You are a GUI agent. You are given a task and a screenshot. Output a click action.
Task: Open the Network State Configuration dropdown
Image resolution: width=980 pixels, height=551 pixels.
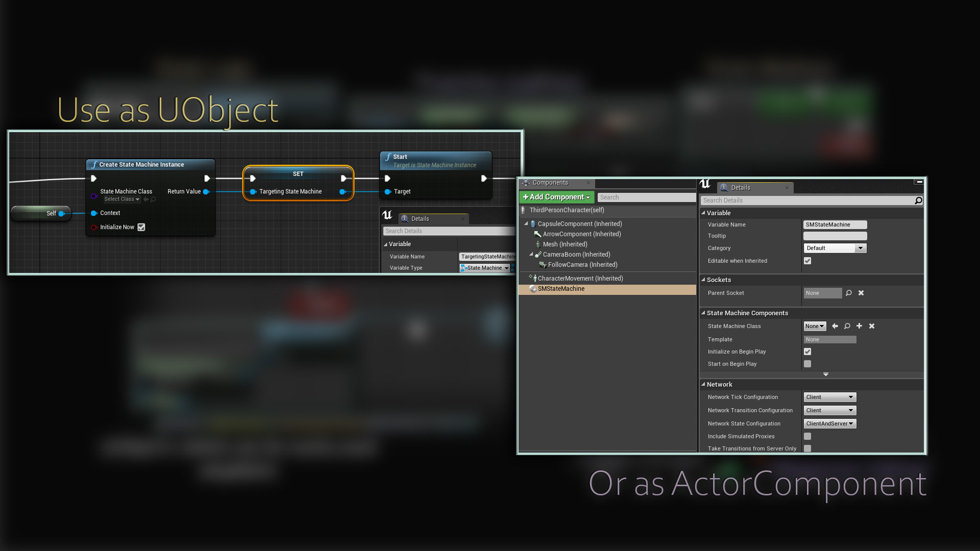(x=829, y=423)
